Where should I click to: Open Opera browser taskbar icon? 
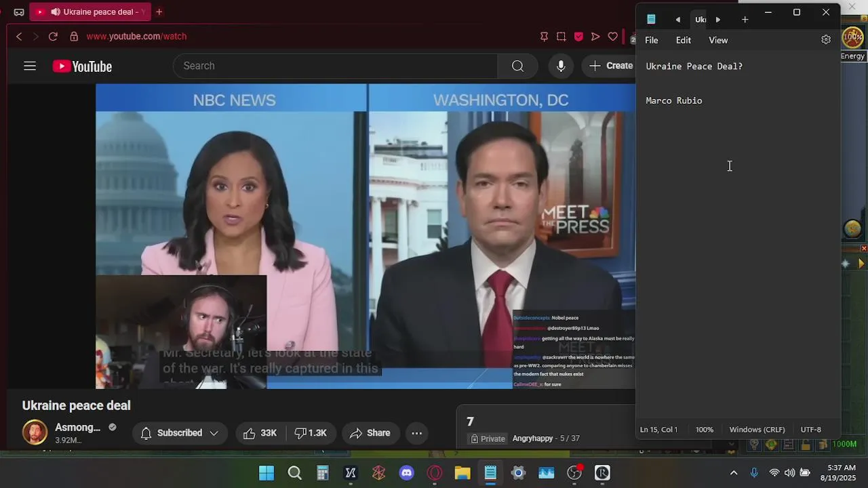pos(435,473)
